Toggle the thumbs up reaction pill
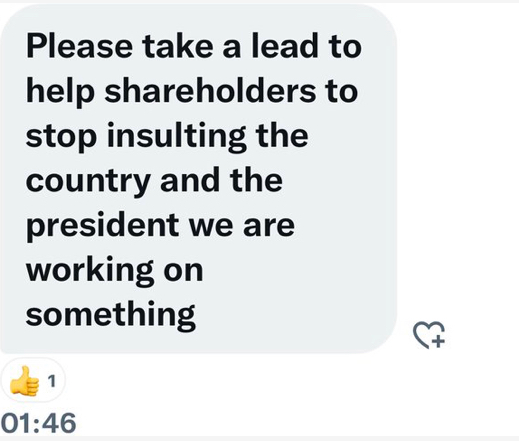Screen dimensions: 519x441 33,380
